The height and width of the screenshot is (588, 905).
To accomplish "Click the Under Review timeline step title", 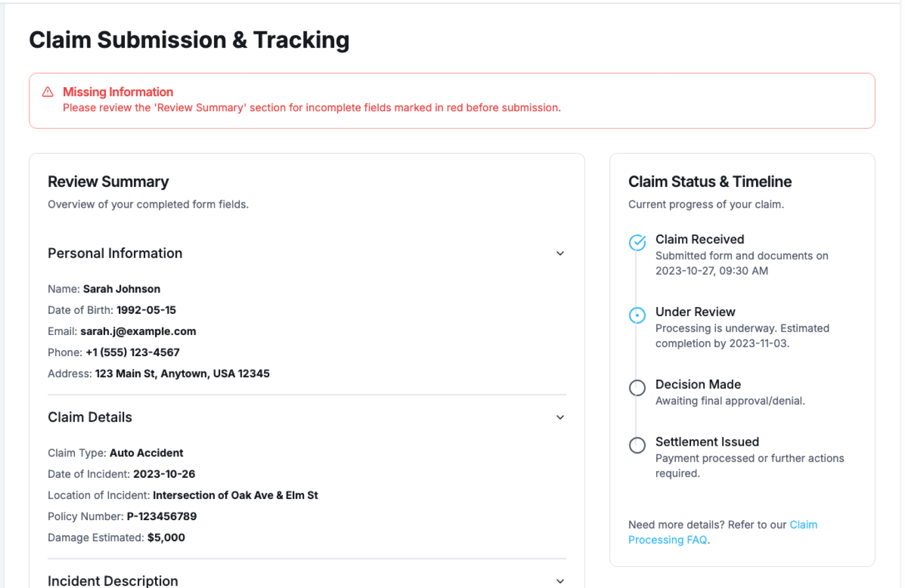I will pyautogui.click(x=695, y=312).
